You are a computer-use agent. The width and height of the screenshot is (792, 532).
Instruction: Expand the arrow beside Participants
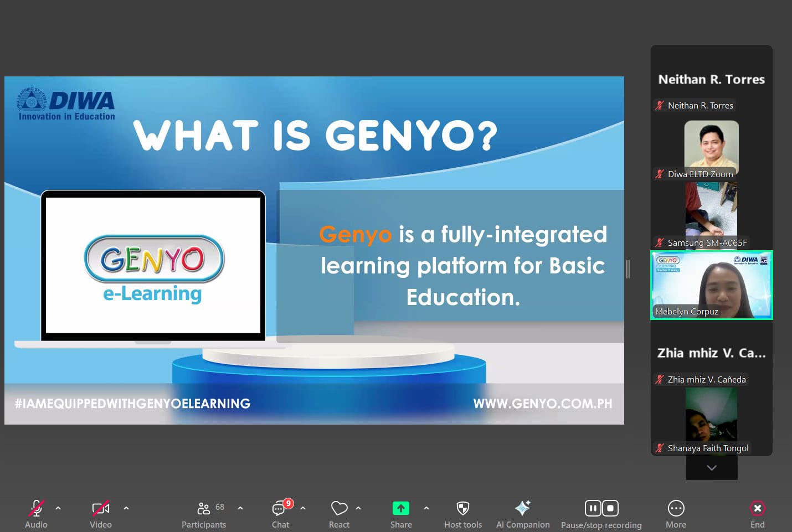coord(240,508)
